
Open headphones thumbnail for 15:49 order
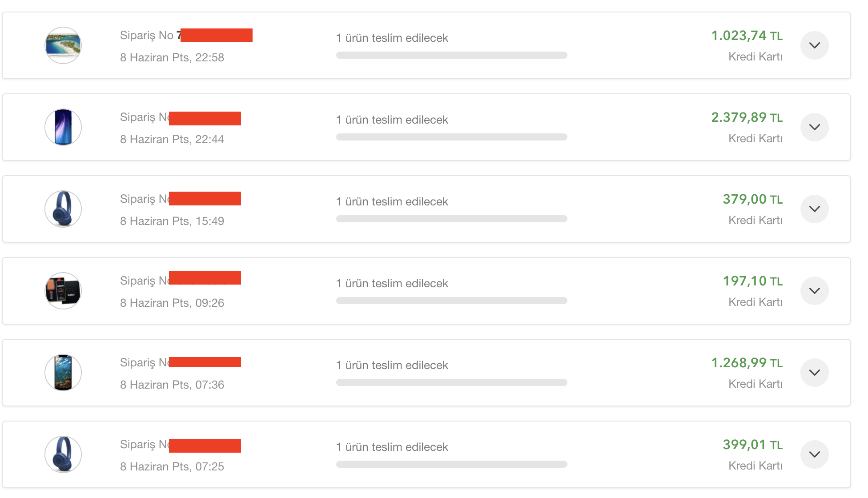[x=63, y=209]
